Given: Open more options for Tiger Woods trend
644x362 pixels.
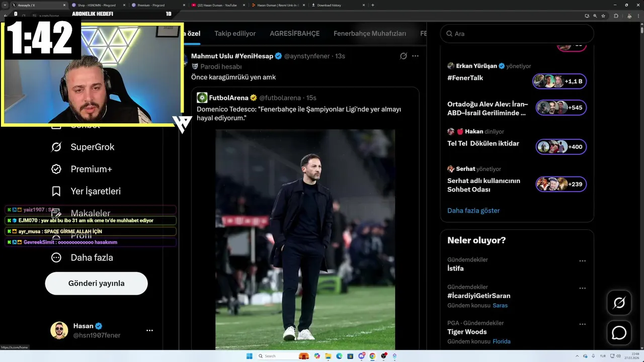Looking at the screenshot, I should pyautogui.click(x=582, y=324).
